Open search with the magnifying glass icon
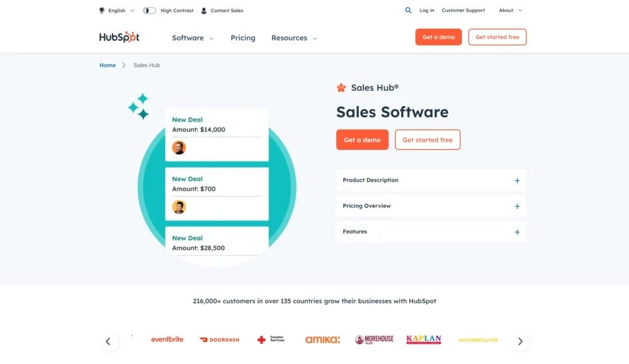The height and width of the screenshot is (364, 629). click(x=408, y=10)
